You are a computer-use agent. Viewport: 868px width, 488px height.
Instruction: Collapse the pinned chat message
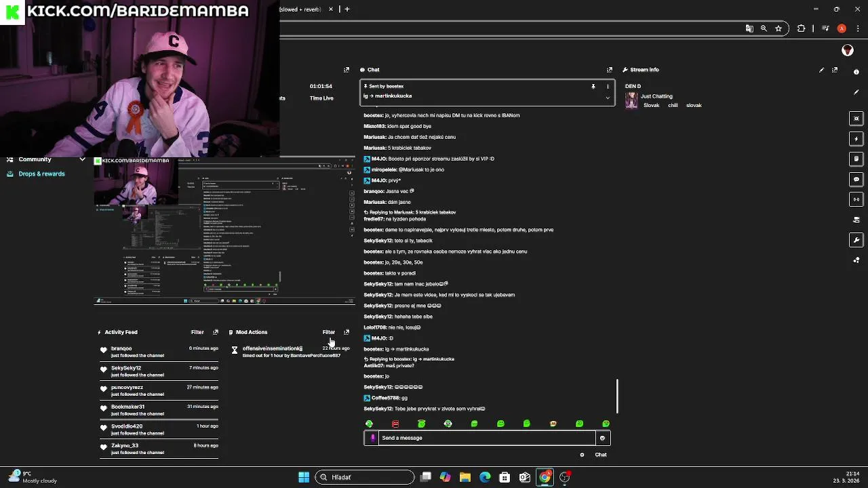click(608, 97)
